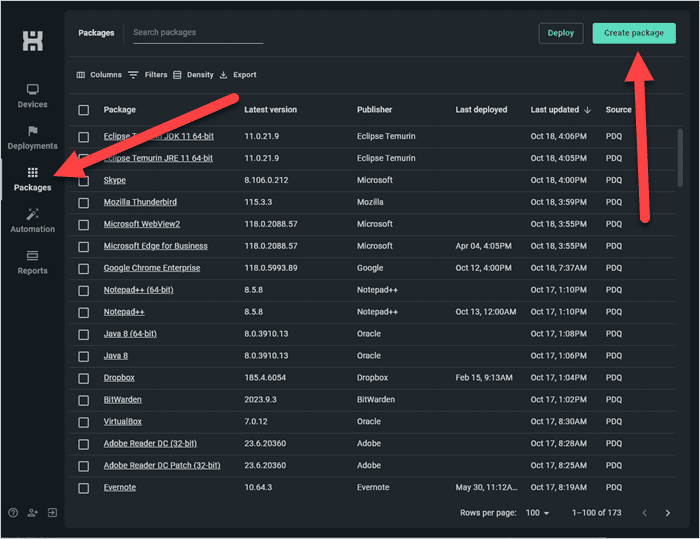
Task: Check the Microsoft WebView2 row checkbox
Action: tap(83, 225)
